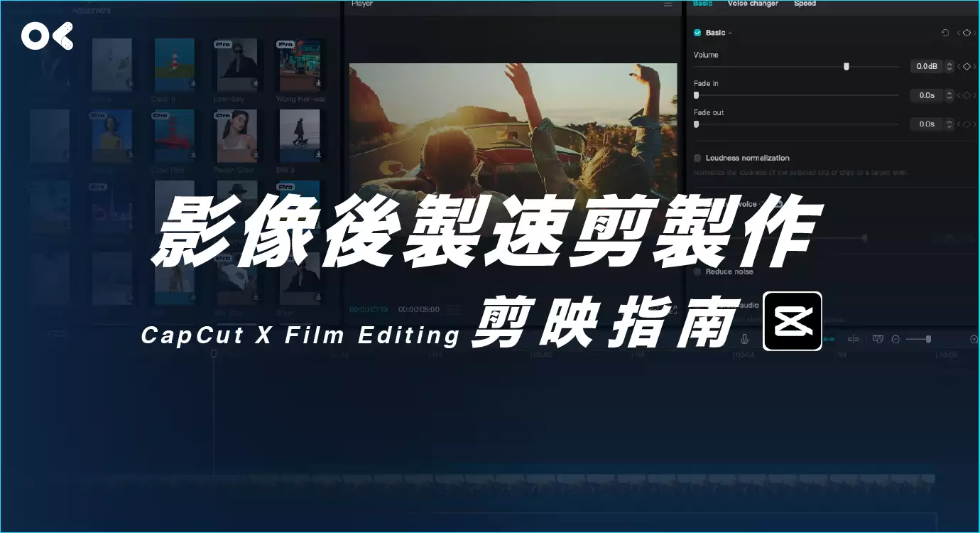Viewport: 980px width, 533px height.
Task: Add a Volume keyframe diamond
Action: 967,66
